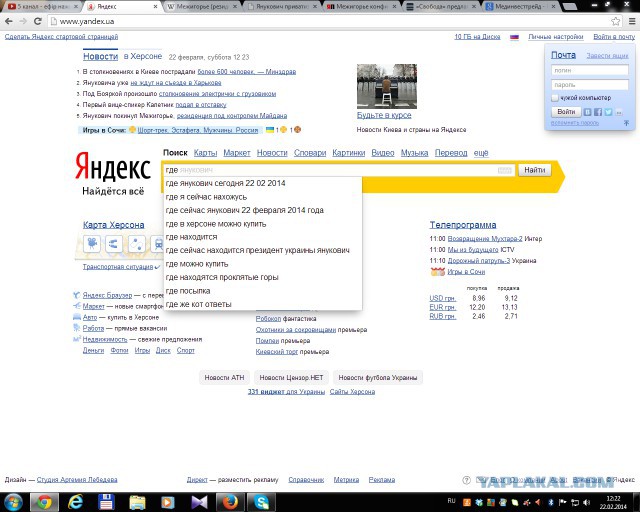The width and height of the screenshot is (640, 512).
Task: Open the 'Карта Херсона' link
Action: [113, 225]
